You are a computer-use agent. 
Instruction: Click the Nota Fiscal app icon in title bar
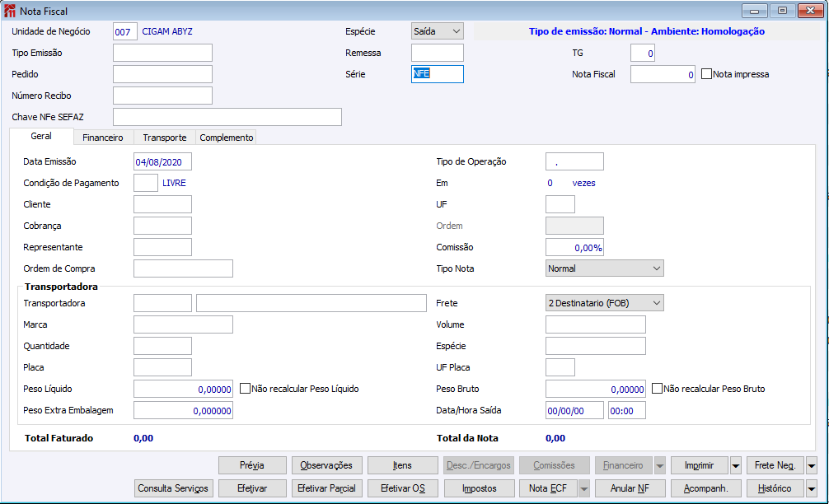pos(10,11)
